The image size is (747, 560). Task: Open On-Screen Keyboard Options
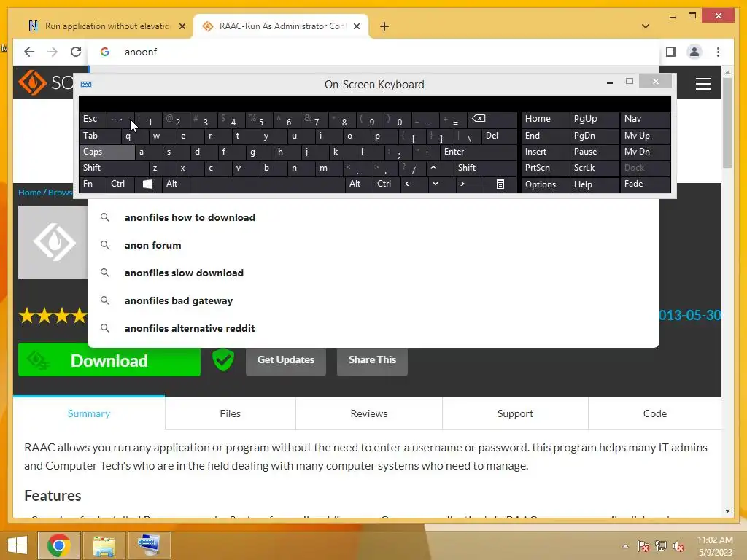click(x=545, y=184)
